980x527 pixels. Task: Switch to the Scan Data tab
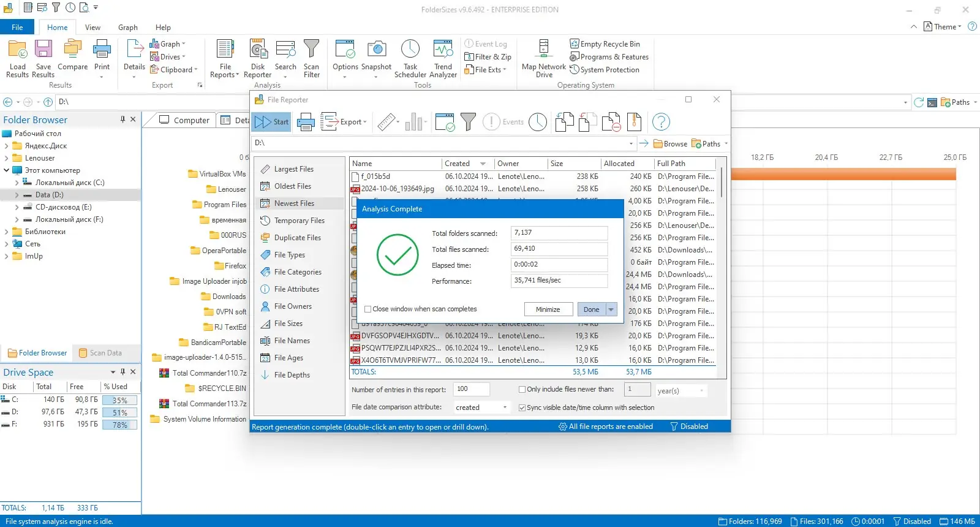pos(100,353)
